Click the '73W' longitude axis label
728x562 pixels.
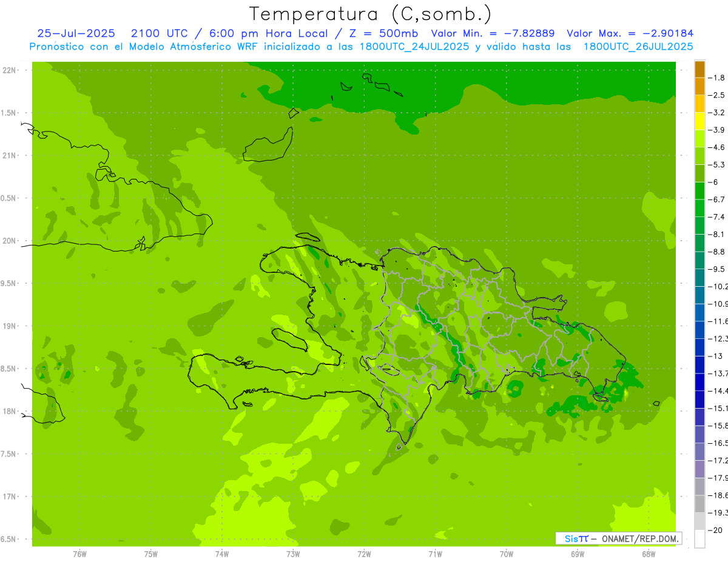pyautogui.click(x=293, y=554)
